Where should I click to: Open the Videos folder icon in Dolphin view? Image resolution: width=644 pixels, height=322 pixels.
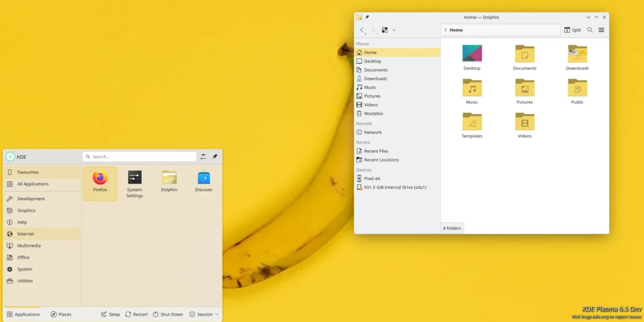pyautogui.click(x=524, y=125)
